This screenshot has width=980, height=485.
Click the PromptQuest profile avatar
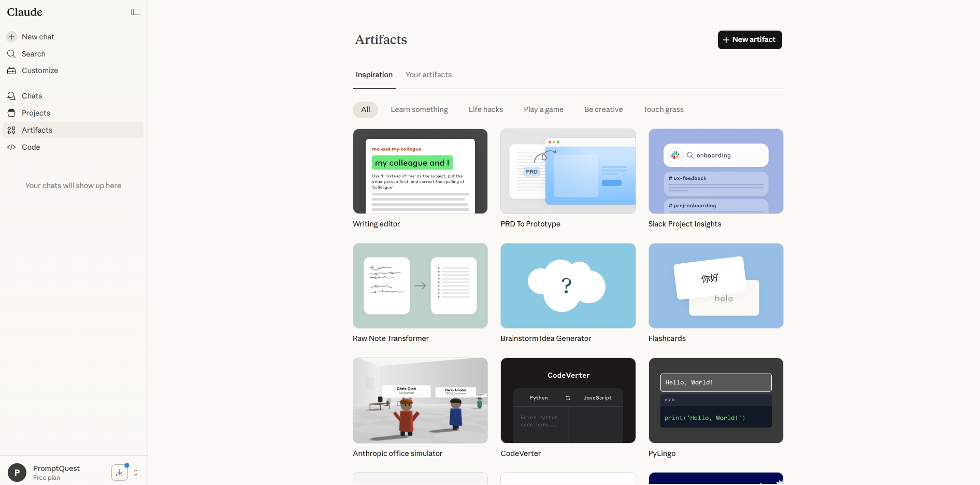[17, 473]
